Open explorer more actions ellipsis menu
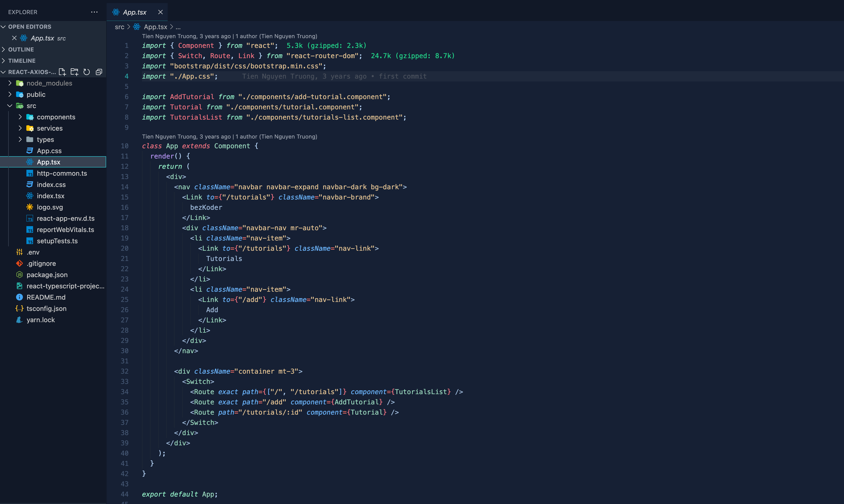The image size is (844, 504). click(x=94, y=12)
